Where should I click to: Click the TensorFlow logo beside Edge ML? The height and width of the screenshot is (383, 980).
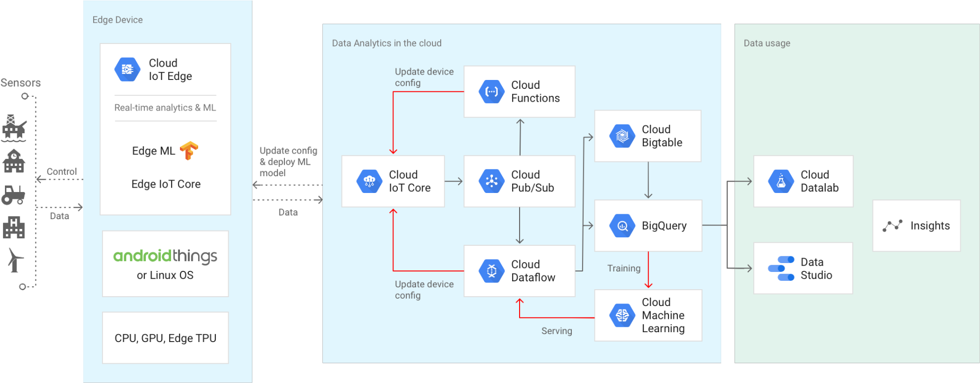189,151
